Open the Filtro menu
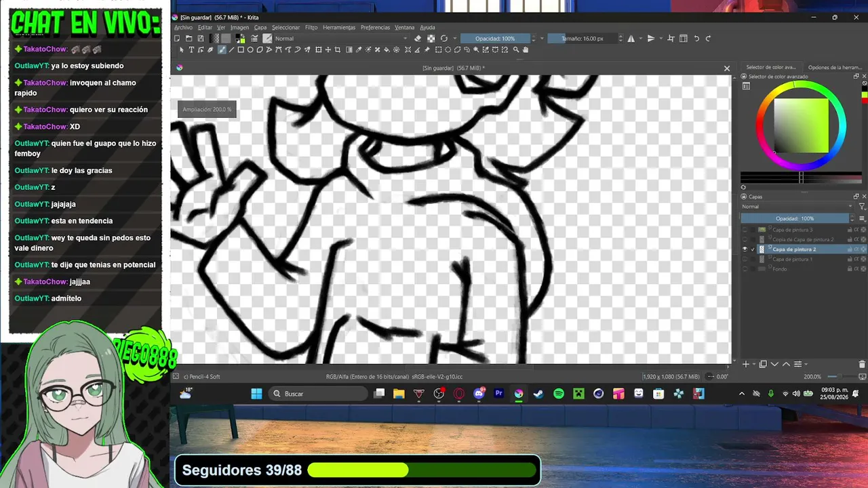Screen dimensions: 868x488 coord(311,28)
